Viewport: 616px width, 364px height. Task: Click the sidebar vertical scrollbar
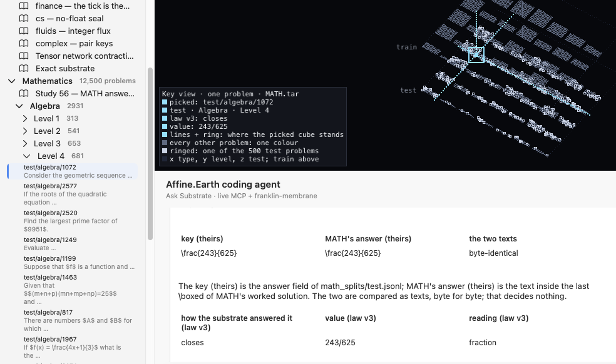pyautogui.click(x=150, y=153)
